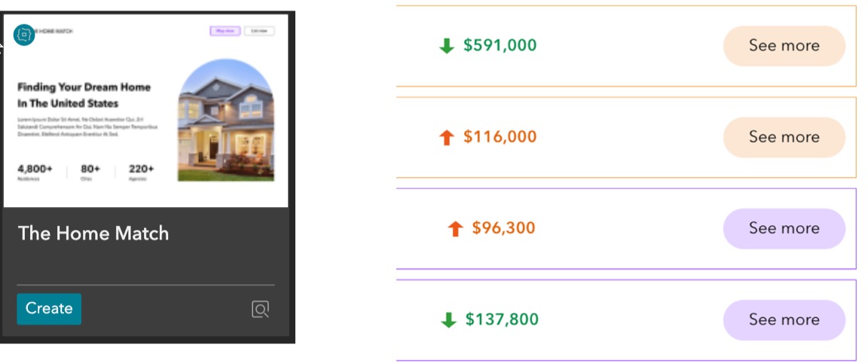The height and width of the screenshot is (363, 868).
Task: Click the orange up arrow beside $116,000
Action: pos(447,138)
